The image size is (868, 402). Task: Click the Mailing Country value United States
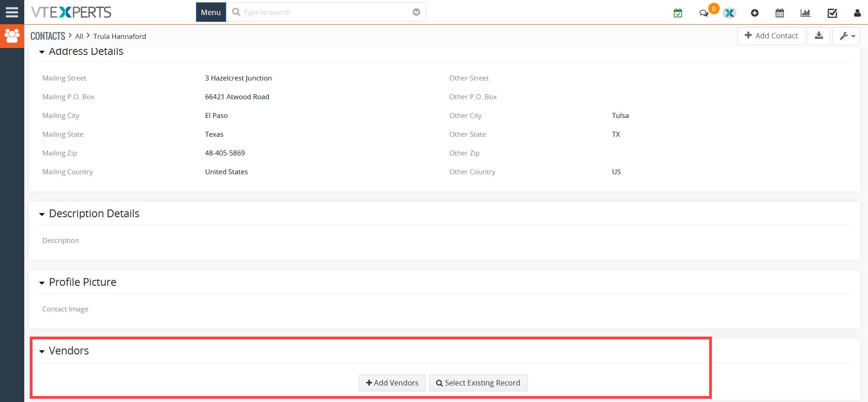227,172
